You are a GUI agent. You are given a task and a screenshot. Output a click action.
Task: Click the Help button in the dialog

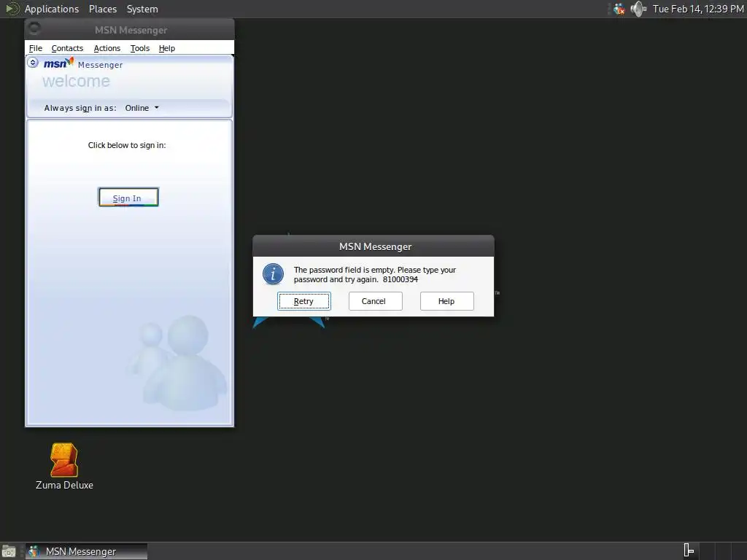(447, 301)
